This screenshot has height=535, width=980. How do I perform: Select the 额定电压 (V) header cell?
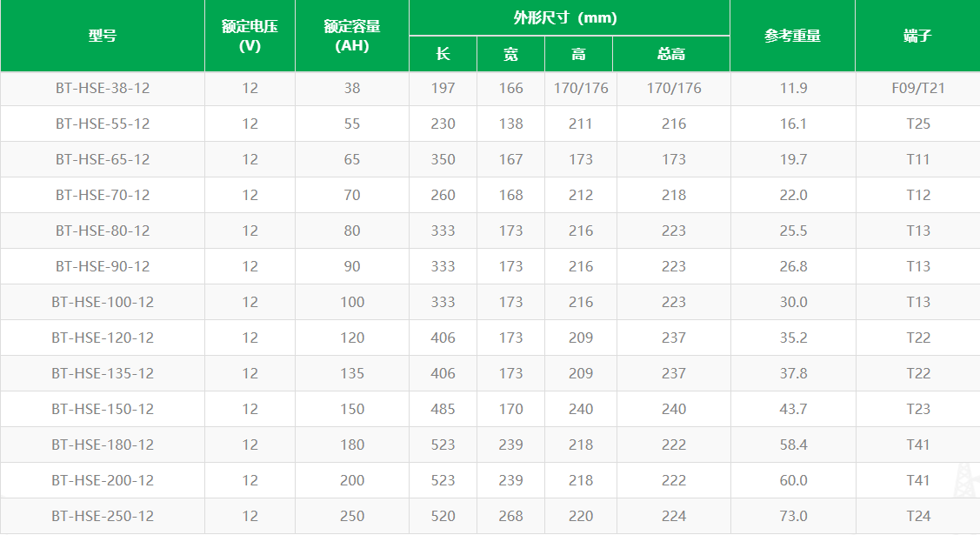point(250,36)
